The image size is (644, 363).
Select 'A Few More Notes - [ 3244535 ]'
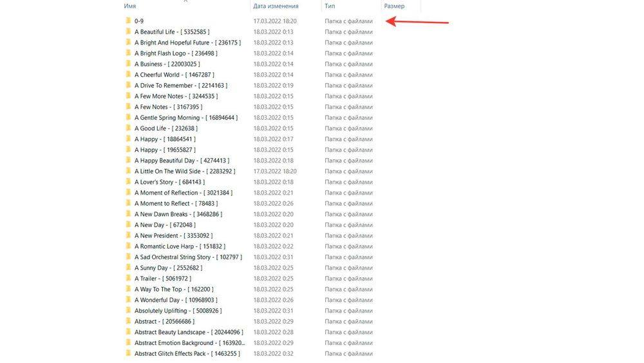pyautogui.click(x=176, y=96)
